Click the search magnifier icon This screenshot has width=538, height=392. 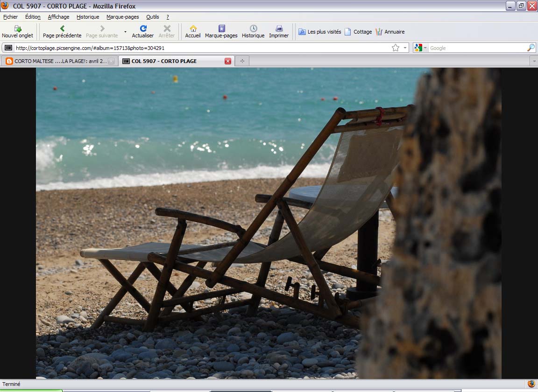pyautogui.click(x=531, y=48)
